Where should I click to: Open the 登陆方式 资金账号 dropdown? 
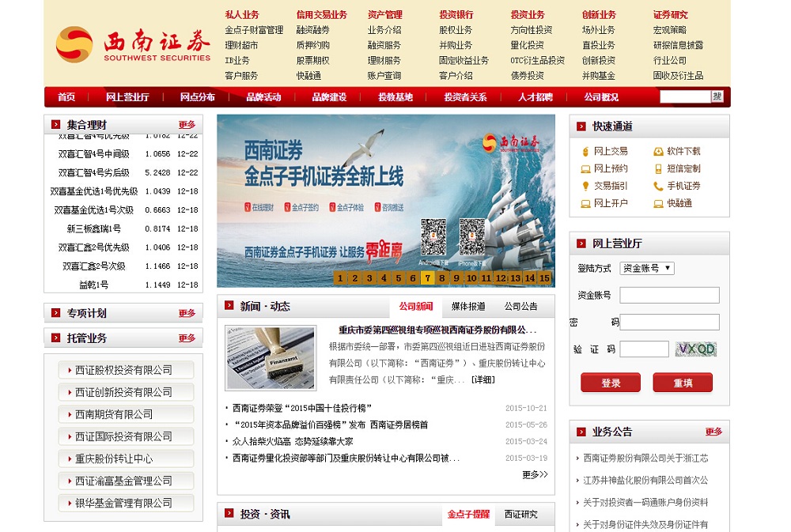click(647, 268)
